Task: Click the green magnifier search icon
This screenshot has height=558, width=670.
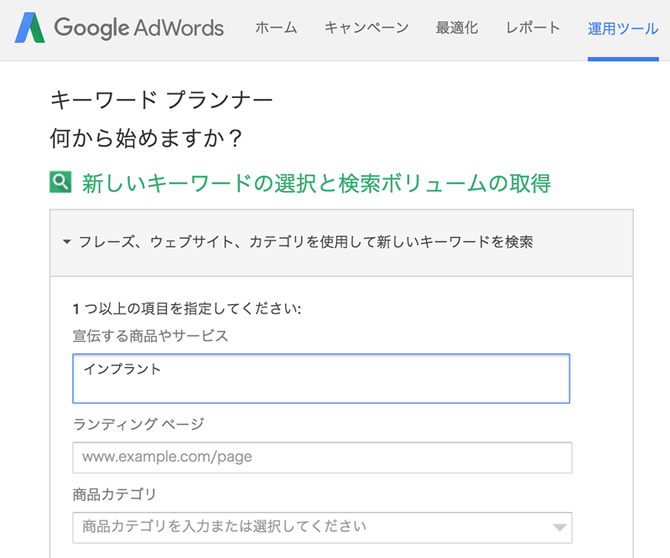Action: [x=61, y=182]
